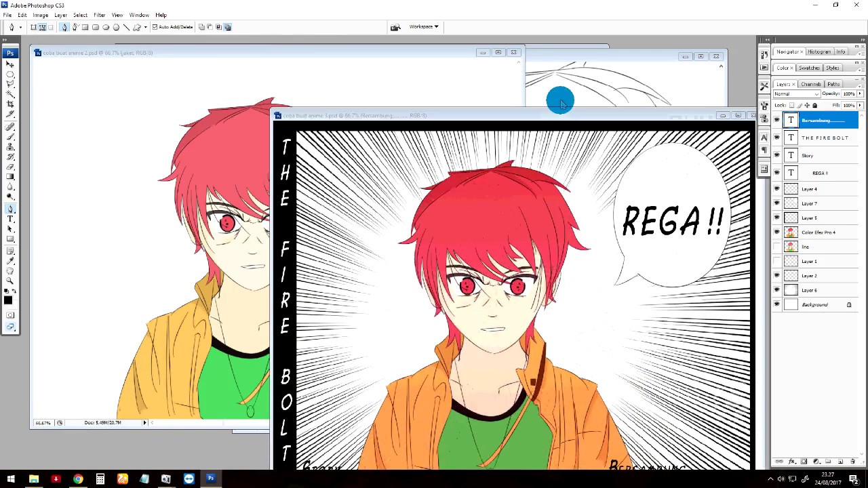This screenshot has height=488, width=868.
Task: Select the Horizontal Type tool
Action: click(9, 218)
